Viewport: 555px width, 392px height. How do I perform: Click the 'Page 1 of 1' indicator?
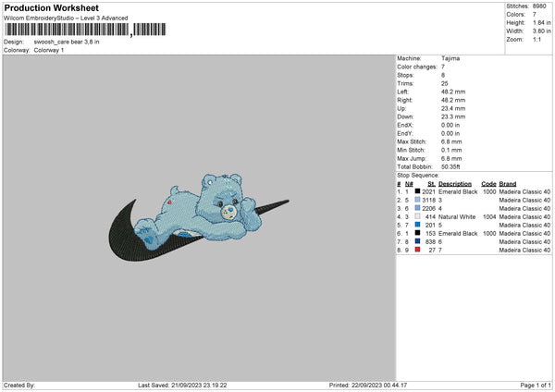536,386
